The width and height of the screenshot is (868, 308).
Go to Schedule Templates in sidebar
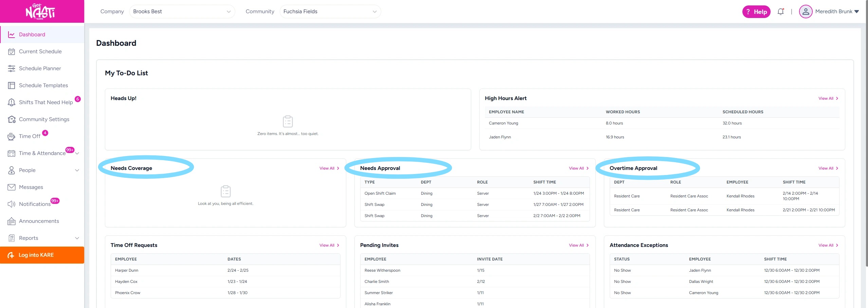(43, 85)
